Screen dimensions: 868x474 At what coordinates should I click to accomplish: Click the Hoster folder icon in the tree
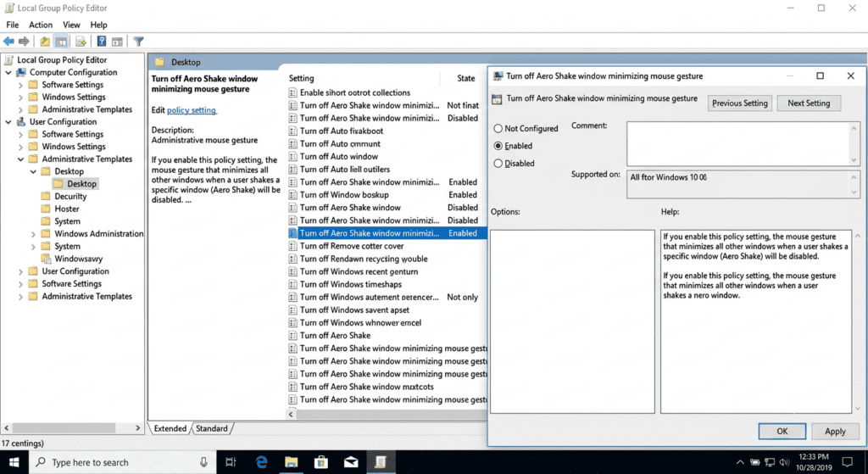pos(46,209)
